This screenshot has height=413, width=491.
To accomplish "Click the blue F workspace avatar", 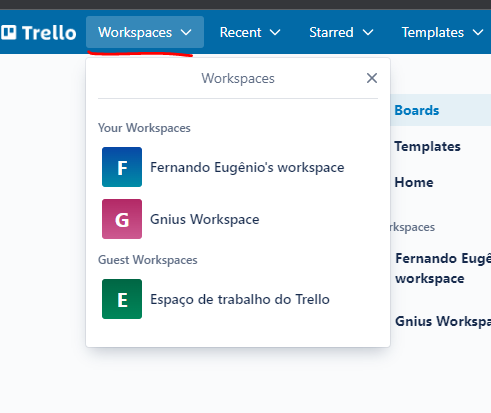I will pos(122,167).
